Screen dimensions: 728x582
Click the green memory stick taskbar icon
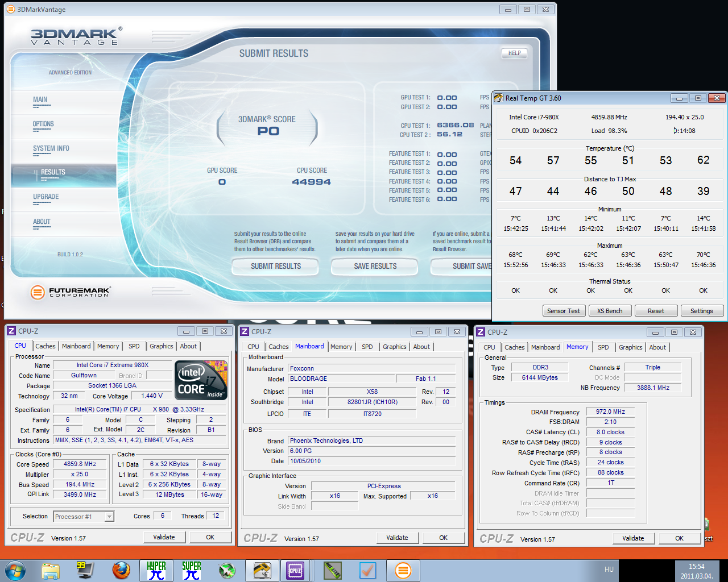click(333, 570)
